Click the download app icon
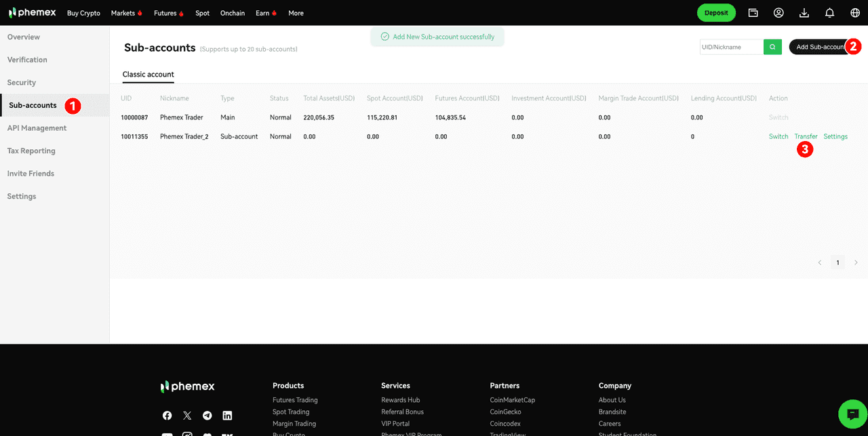This screenshot has height=436, width=868. pyautogui.click(x=804, y=13)
